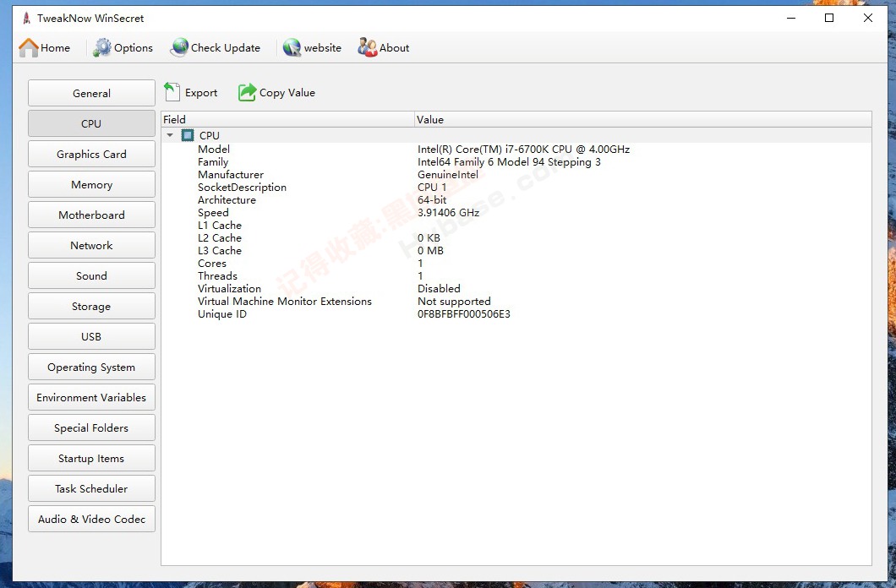
Task: Collapse the CPU tree node arrow
Action: (x=170, y=135)
